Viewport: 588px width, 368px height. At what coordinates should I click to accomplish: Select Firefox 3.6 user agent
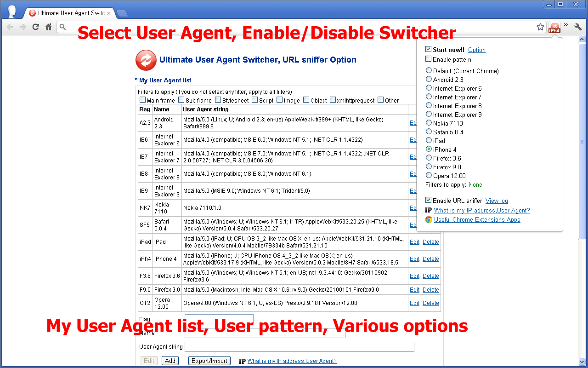429,158
